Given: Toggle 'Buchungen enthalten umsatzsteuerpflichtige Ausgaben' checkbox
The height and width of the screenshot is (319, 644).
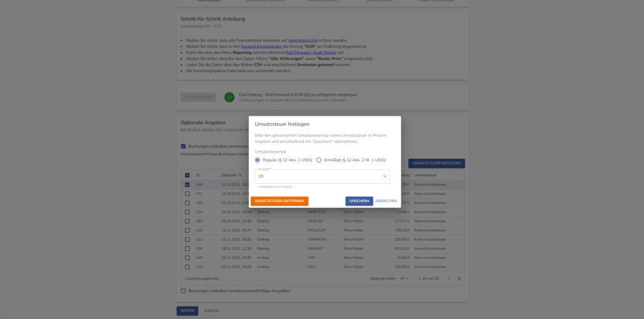Looking at the screenshot, I should click(183, 291).
